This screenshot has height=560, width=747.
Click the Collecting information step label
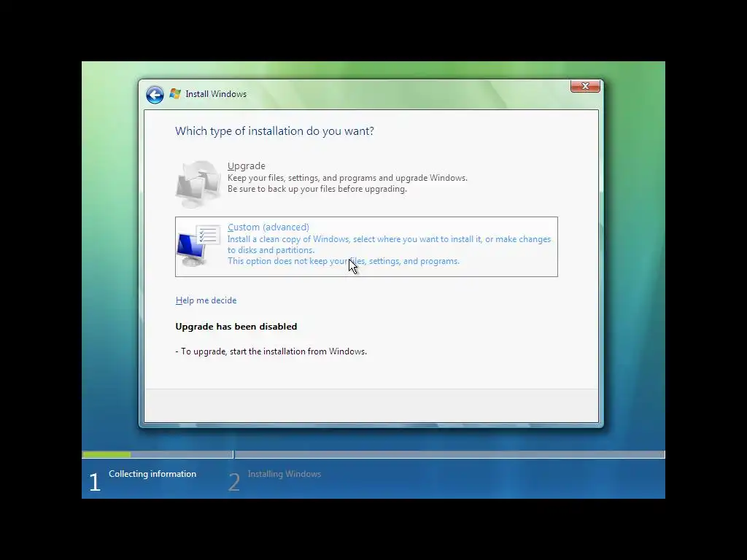pos(152,474)
